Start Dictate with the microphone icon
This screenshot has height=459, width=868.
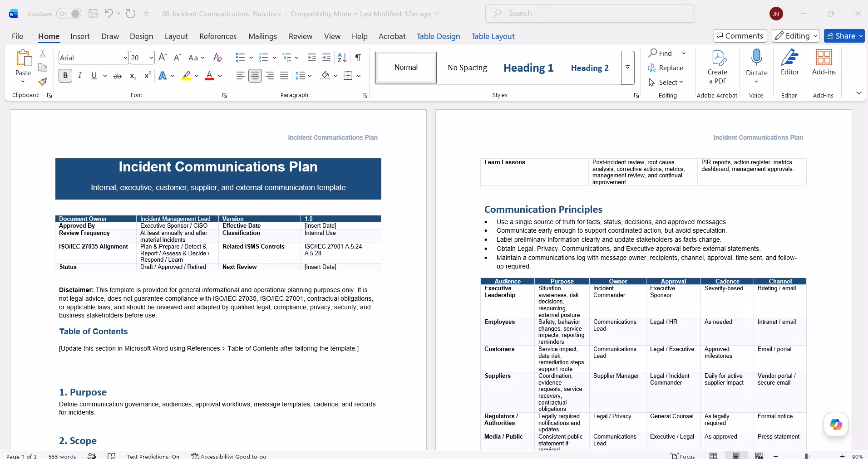tap(756, 62)
